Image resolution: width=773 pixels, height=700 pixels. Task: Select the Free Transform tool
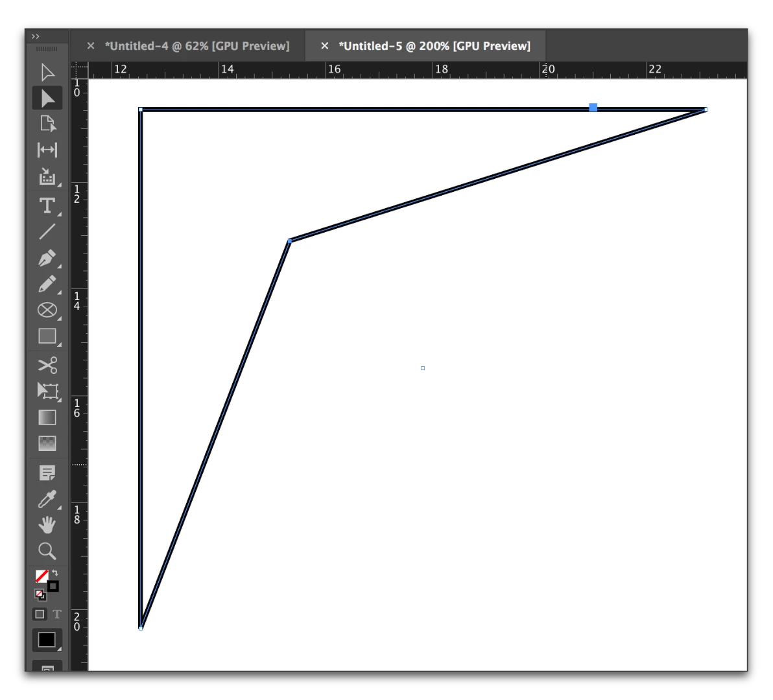point(47,391)
